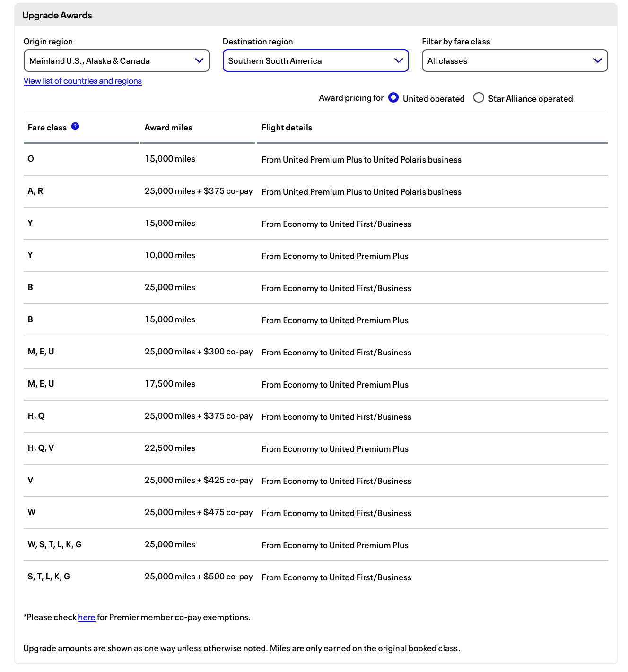Open the Destination region dropdown

(315, 60)
